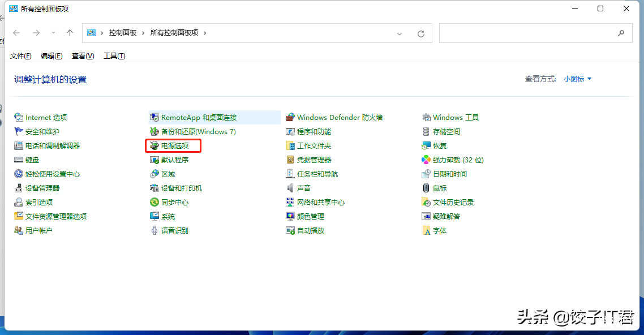Click the 用户帐户 link
The width and height of the screenshot is (644, 335).
tap(38, 230)
